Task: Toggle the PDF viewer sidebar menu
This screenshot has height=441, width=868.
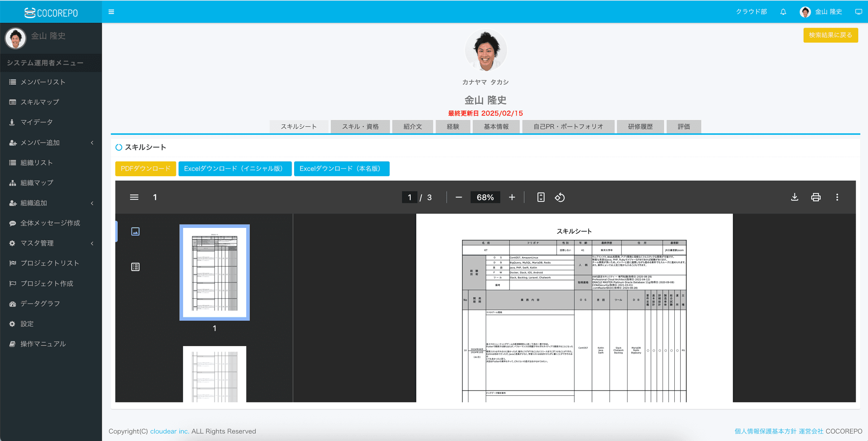Action: point(134,197)
